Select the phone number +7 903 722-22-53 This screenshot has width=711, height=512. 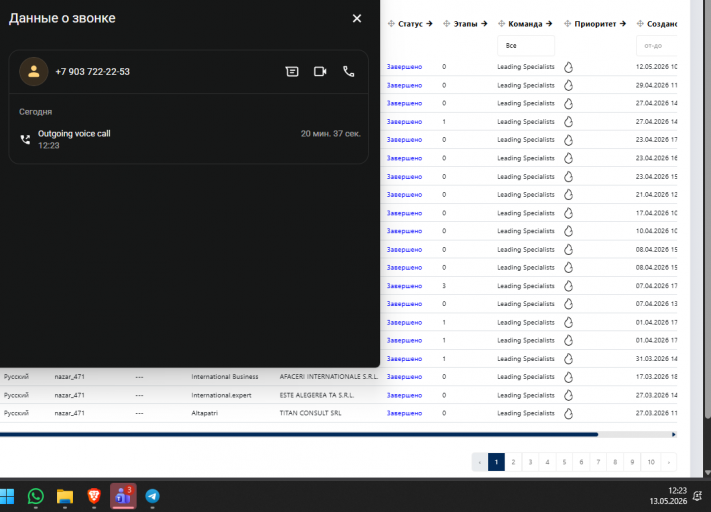[x=93, y=72]
